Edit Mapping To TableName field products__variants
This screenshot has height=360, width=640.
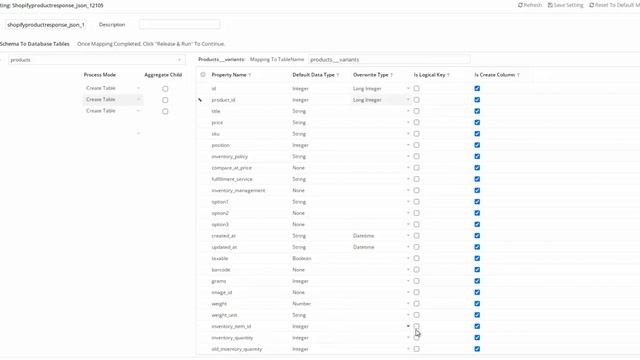[389, 60]
